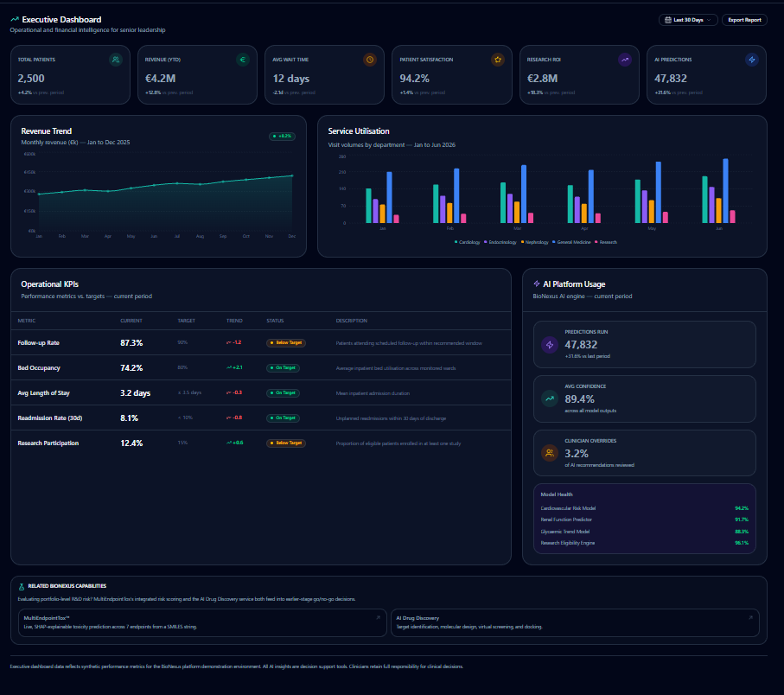Open the Last 30 Days date range dropdown

point(688,20)
